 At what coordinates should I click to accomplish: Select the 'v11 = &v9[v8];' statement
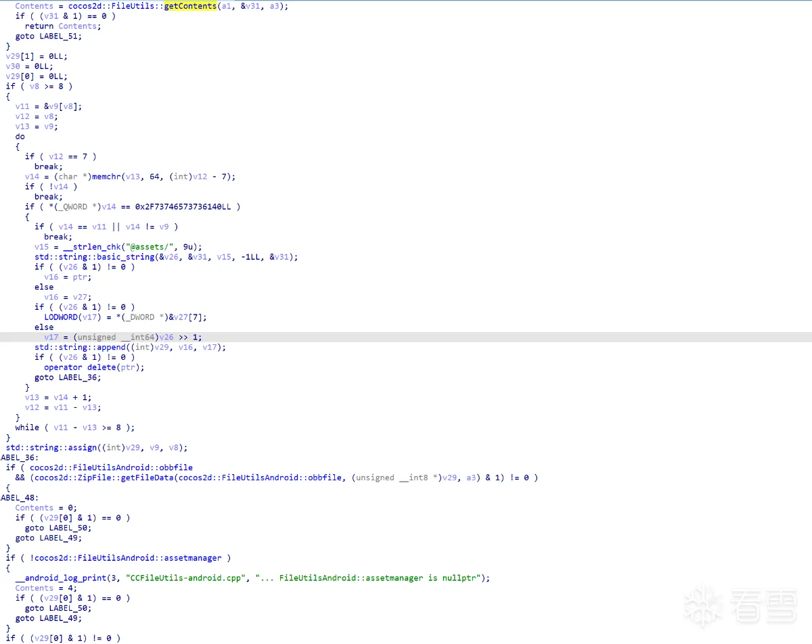pyautogui.click(x=49, y=107)
